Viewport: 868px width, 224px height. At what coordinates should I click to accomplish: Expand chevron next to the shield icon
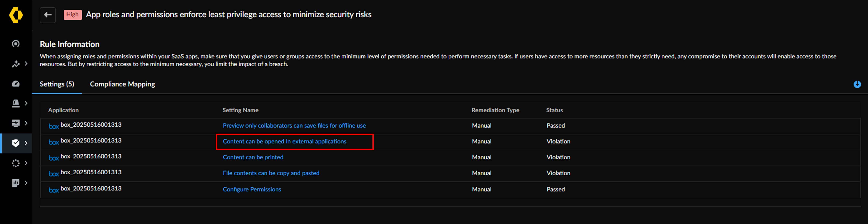[26, 143]
